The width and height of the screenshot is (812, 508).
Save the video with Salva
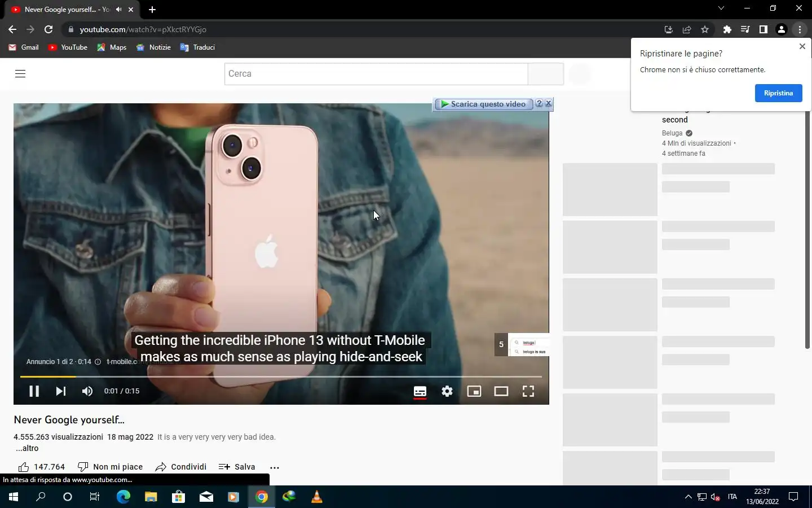pyautogui.click(x=237, y=467)
